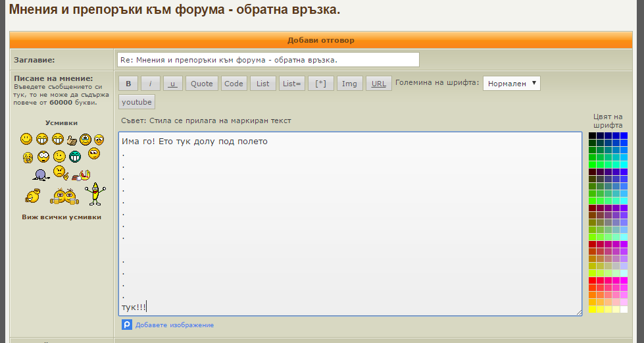Insert a Code tag
The height and width of the screenshot is (343, 644).
tap(234, 84)
